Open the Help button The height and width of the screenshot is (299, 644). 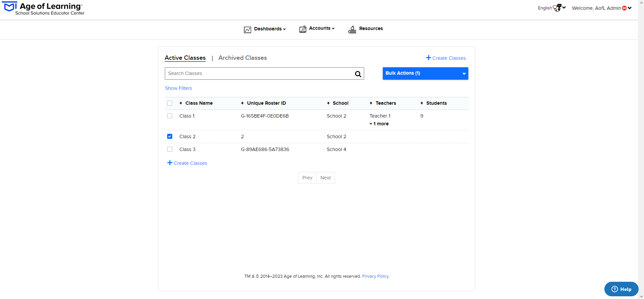pos(621,289)
